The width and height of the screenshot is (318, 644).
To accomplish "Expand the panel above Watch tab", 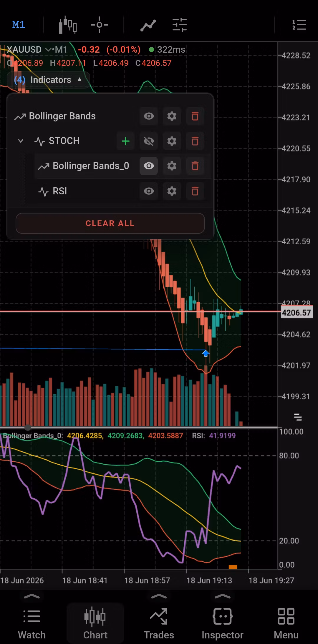I will click(32, 596).
